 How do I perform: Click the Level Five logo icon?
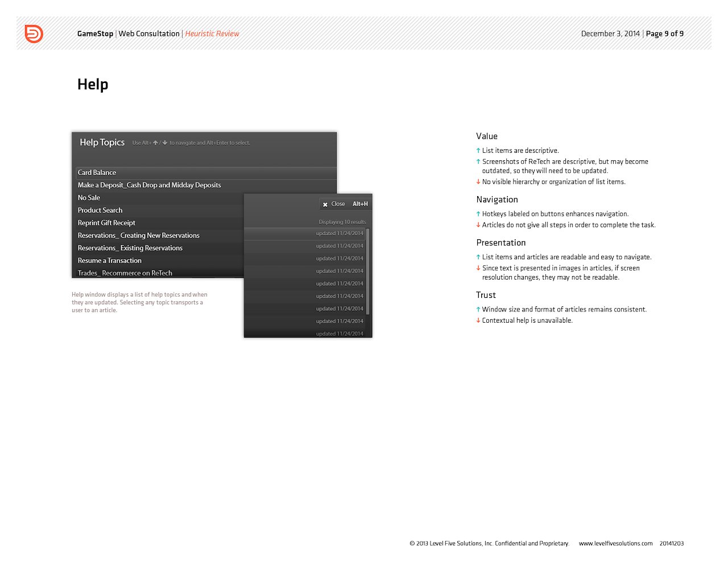[34, 34]
